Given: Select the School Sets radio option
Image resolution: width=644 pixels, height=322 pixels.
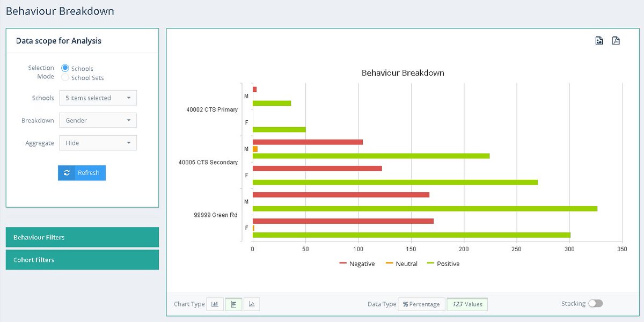Looking at the screenshot, I should click(x=65, y=77).
